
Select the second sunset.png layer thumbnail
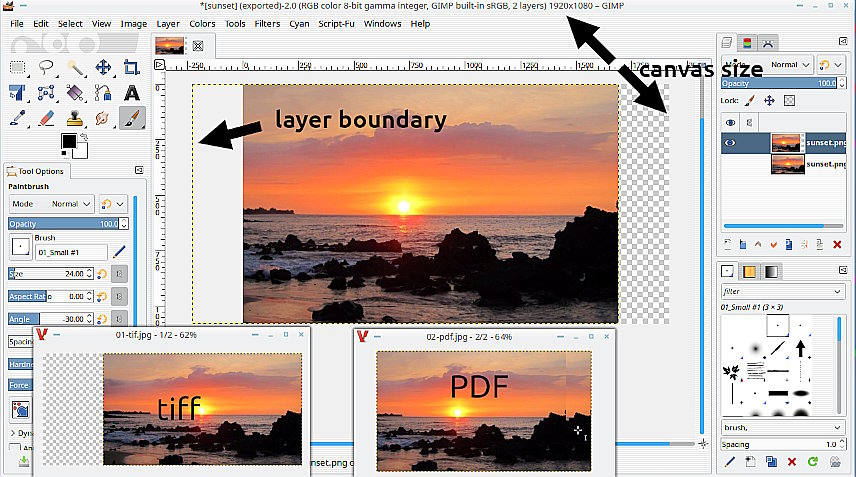pyautogui.click(x=787, y=163)
